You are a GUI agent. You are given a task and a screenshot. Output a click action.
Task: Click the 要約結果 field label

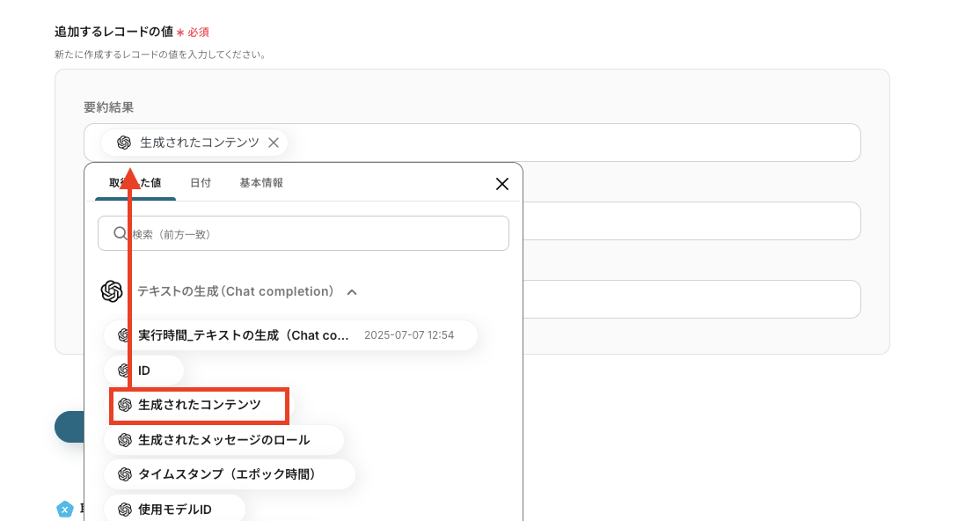coord(109,107)
